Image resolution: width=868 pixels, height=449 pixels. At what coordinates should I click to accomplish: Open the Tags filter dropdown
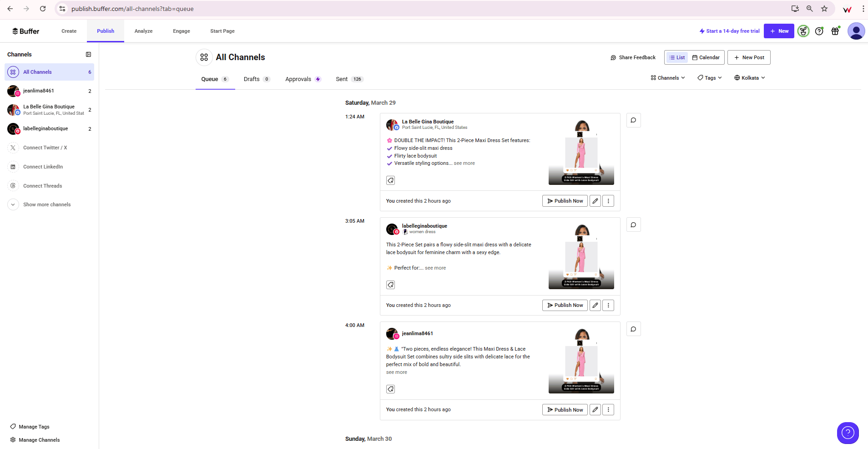click(710, 78)
